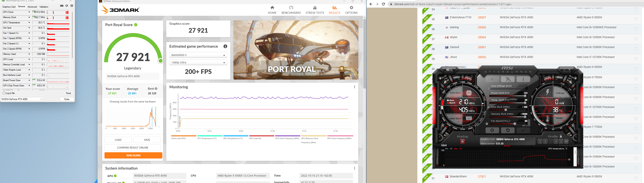Open the System information options menu
This screenshot has width=644, height=183.
[x=354, y=168]
